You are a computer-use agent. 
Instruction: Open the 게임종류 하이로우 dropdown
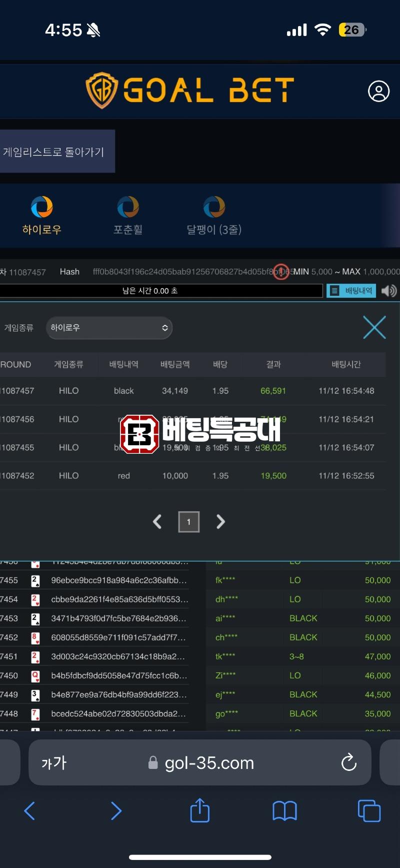109,328
